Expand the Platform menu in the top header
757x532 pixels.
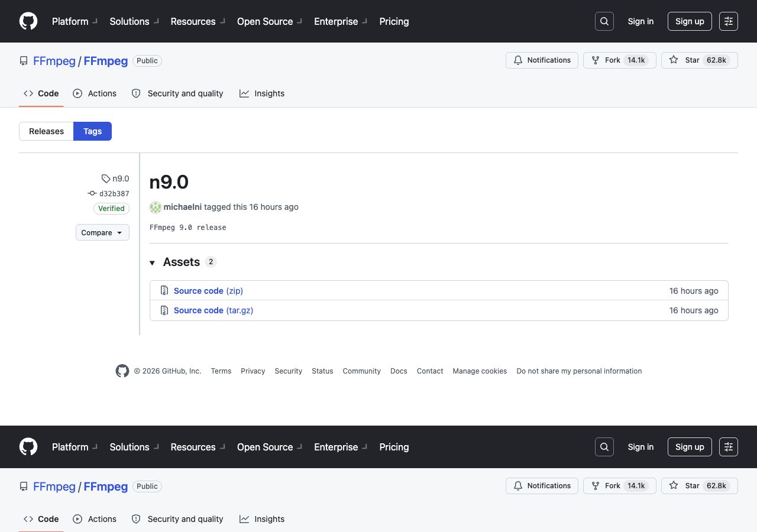tap(75, 21)
